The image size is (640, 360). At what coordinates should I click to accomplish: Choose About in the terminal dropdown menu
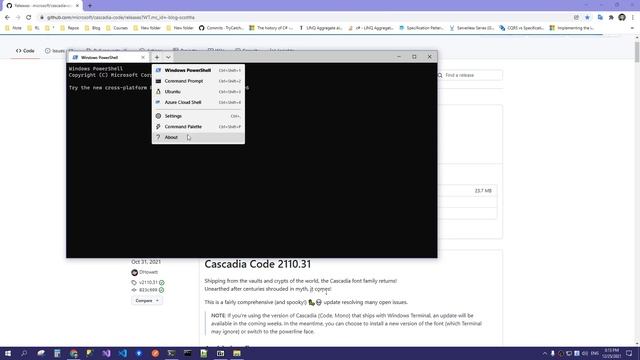click(x=198, y=137)
